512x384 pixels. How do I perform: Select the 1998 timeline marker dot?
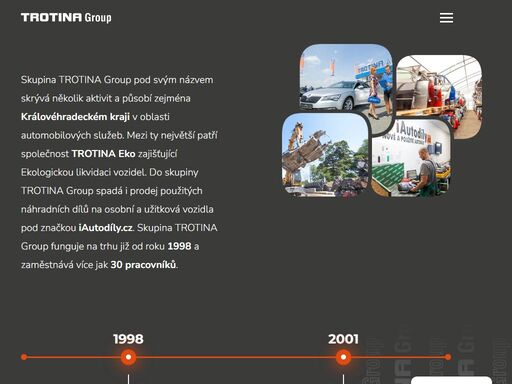tap(128, 357)
